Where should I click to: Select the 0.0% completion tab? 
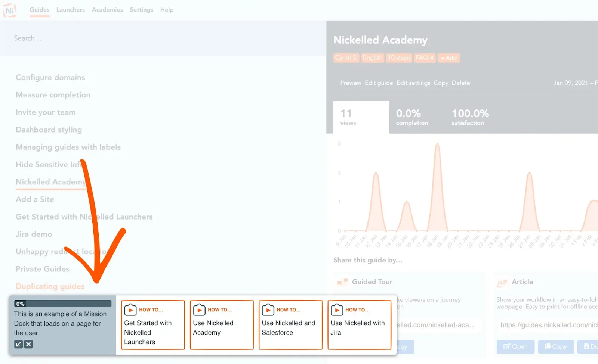click(x=412, y=117)
